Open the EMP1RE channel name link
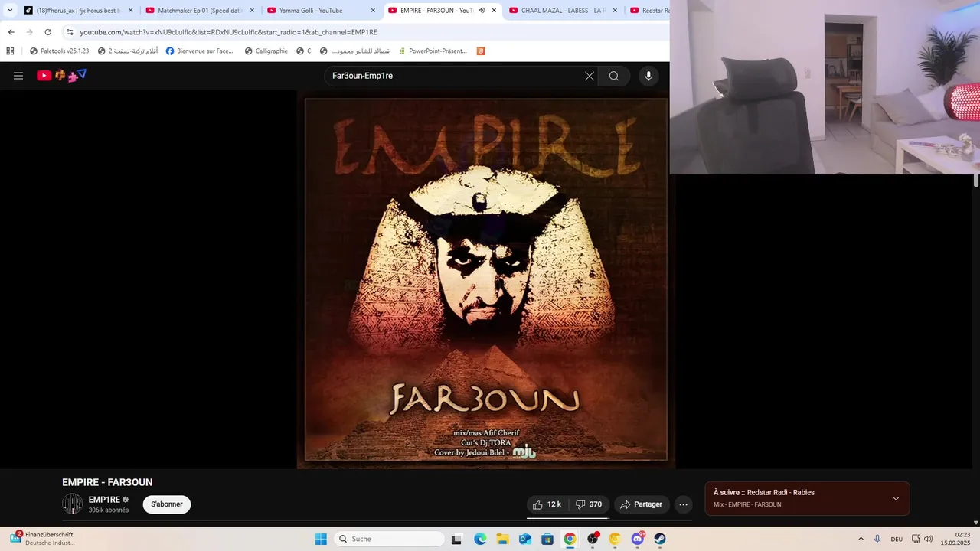Viewport: 980px width, 551px height. (x=104, y=500)
